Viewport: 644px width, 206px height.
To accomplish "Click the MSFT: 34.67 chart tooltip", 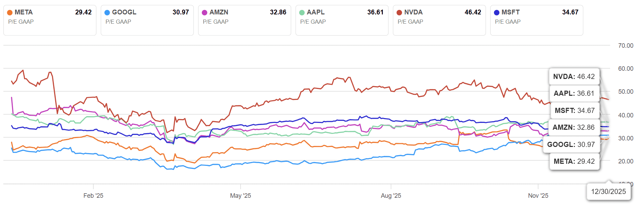I will [x=574, y=111].
